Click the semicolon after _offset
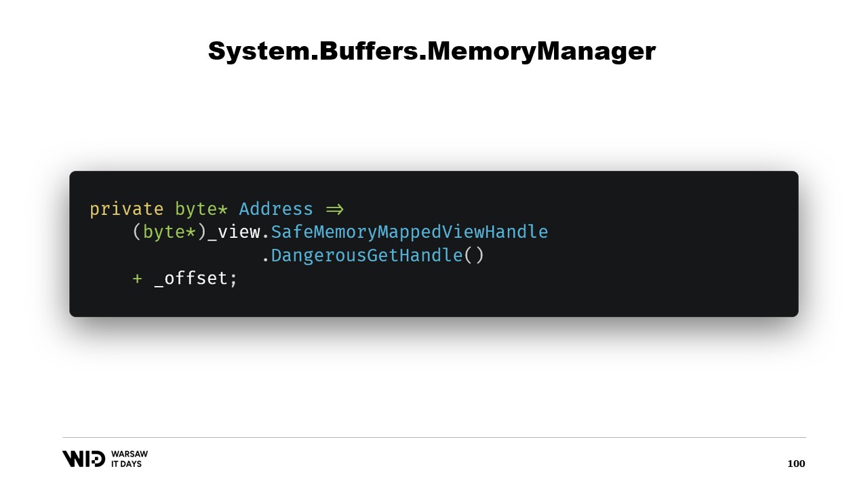Screen dimensions: 868x488 (234, 279)
